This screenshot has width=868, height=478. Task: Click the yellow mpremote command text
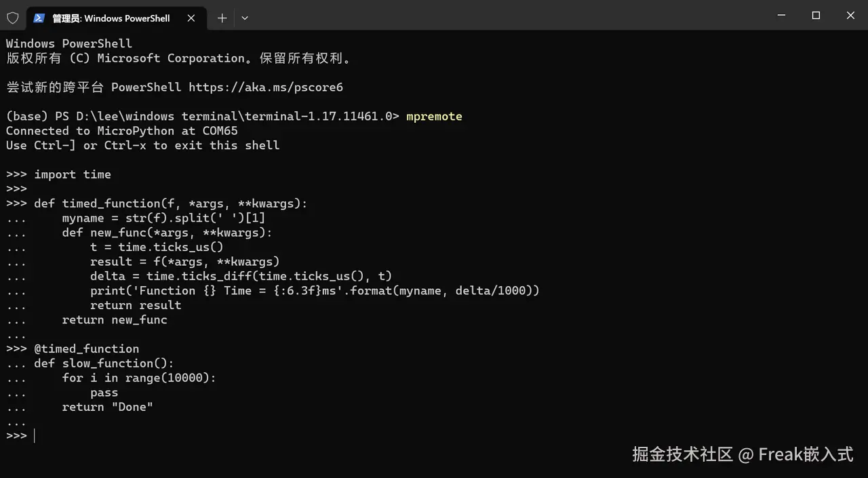[434, 116]
